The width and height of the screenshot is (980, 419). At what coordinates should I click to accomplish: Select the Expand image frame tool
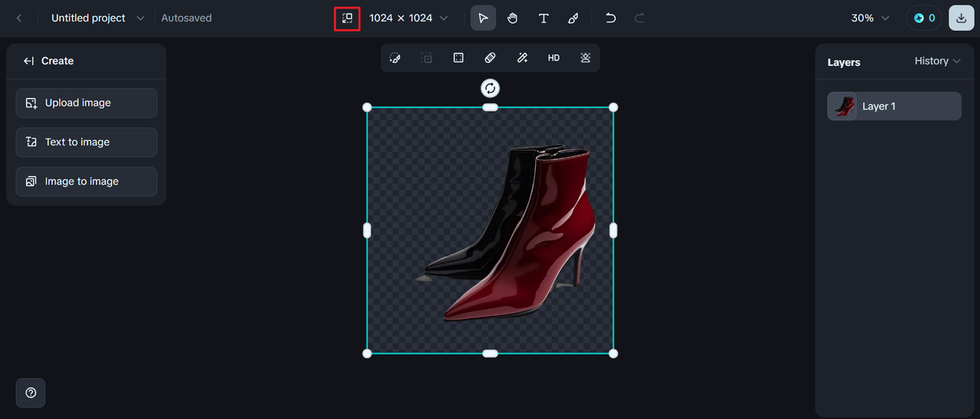click(x=459, y=58)
